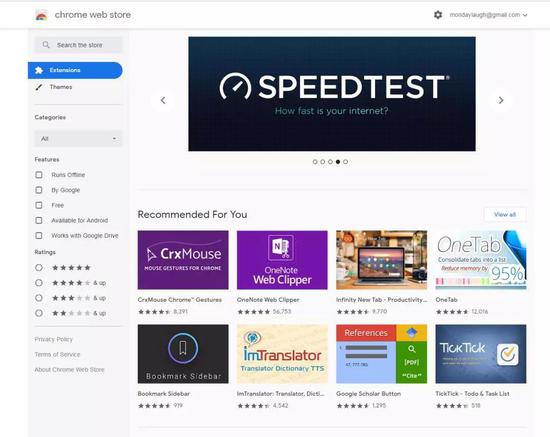Click 'Infinity New Tab - Productivity' title
The height and width of the screenshot is (437, 550).
pyautogui.click(x=382, y=300)
